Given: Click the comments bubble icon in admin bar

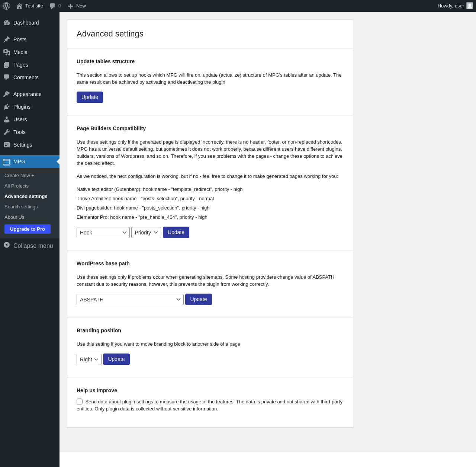Looking at the screenshot, I should 52,6.
